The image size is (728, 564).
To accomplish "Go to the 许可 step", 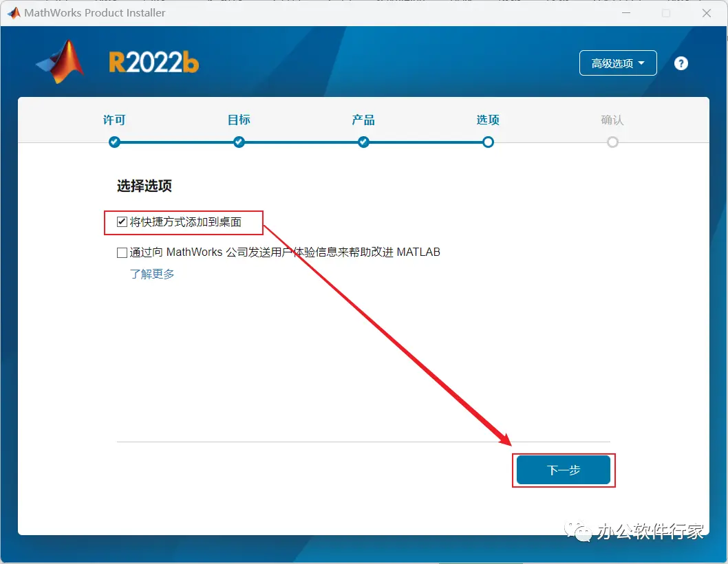I will coord(114,120).
